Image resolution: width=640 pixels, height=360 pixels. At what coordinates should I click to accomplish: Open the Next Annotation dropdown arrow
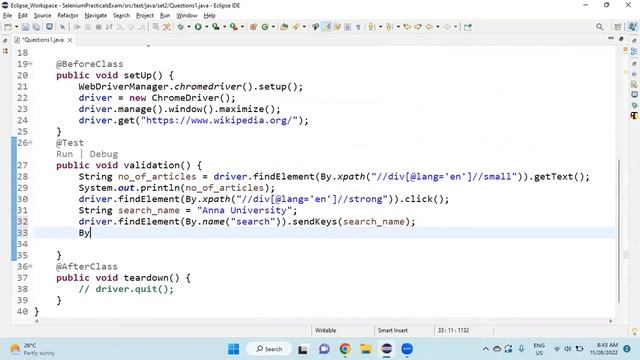(380, 27)
